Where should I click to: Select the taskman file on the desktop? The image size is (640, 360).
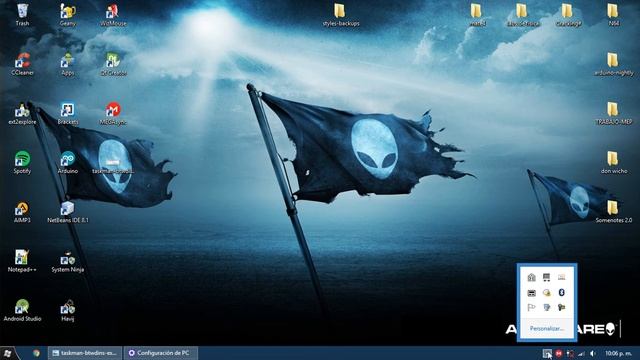(x=113, y=165)
